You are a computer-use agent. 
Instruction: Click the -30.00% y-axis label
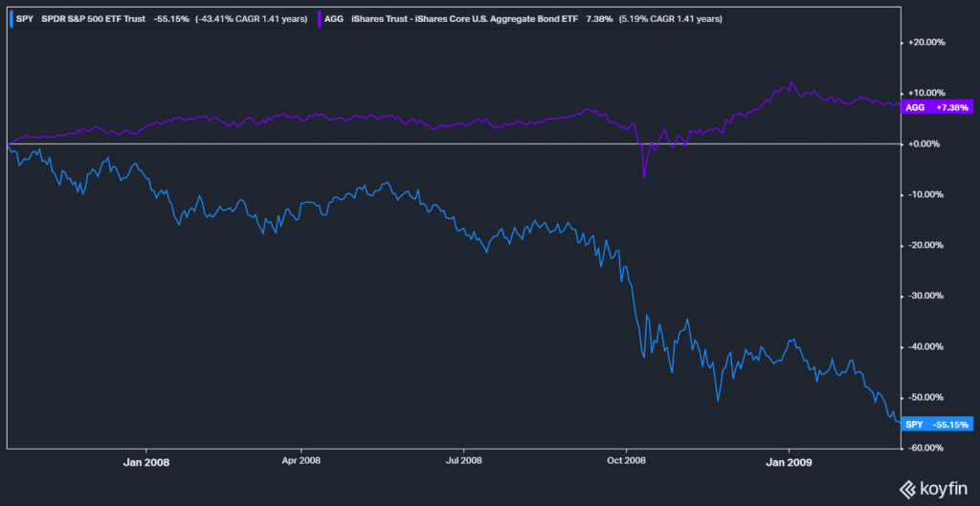927,297
